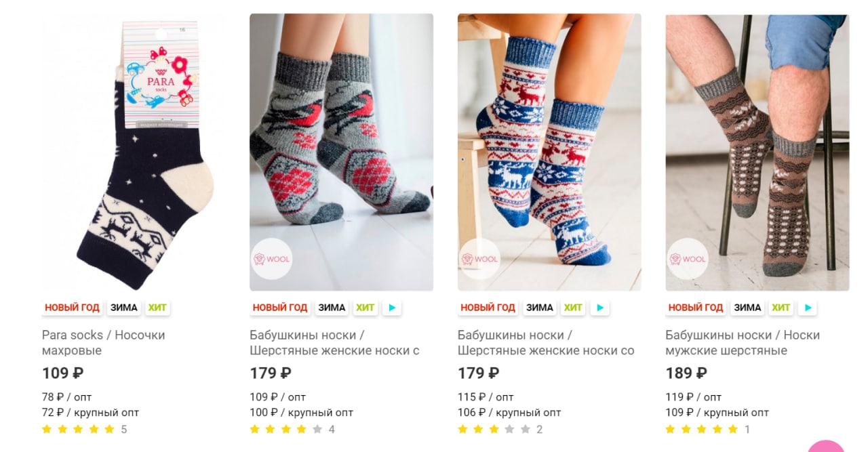The height and width of the screenshot is (452, 868).
Task: Click the pink round button at bottom right
Action: (826, 447)
